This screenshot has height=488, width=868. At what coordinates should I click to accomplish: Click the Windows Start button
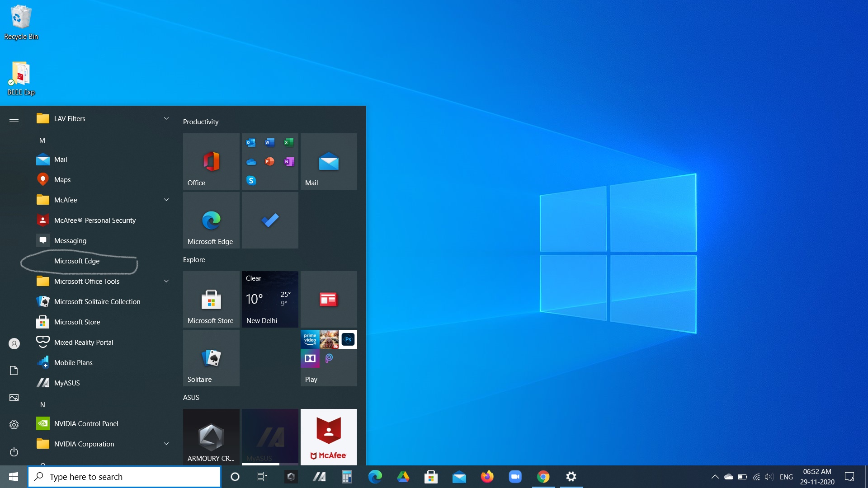[x=14, y=477]
